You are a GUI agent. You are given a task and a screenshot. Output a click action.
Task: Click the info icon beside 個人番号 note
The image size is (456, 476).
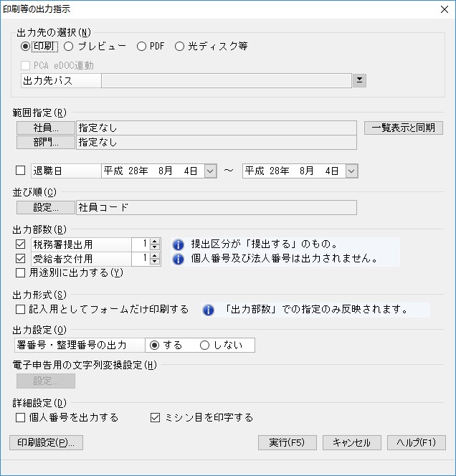point(179,259)
